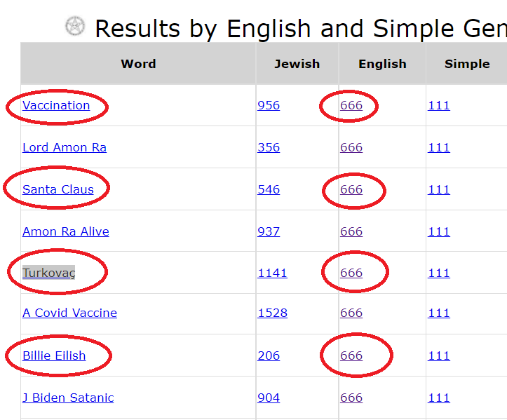Viewport: 507px width, 420px height.
Task: Open the Amon Ra Alive link
Action: (66, 231)
